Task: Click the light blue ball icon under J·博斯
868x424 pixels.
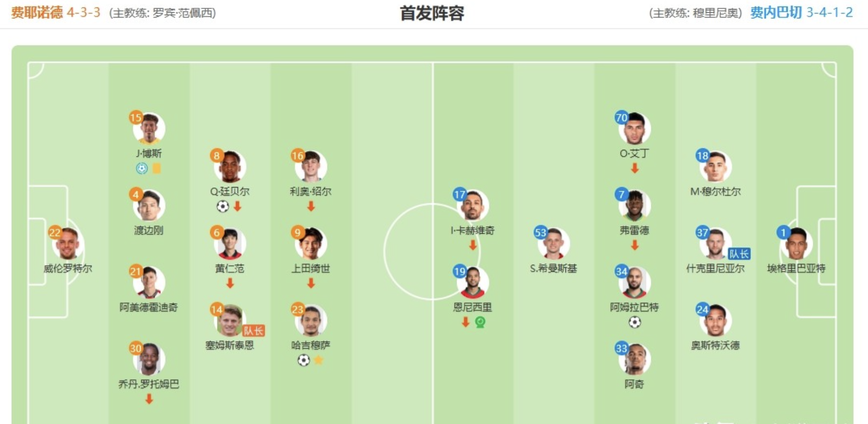Action: [x=142, y=168]
